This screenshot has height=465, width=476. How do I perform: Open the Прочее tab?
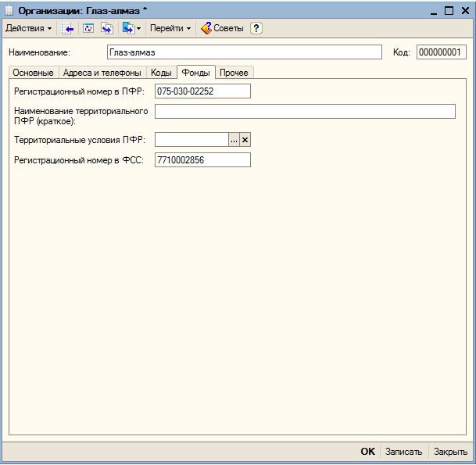234,73
